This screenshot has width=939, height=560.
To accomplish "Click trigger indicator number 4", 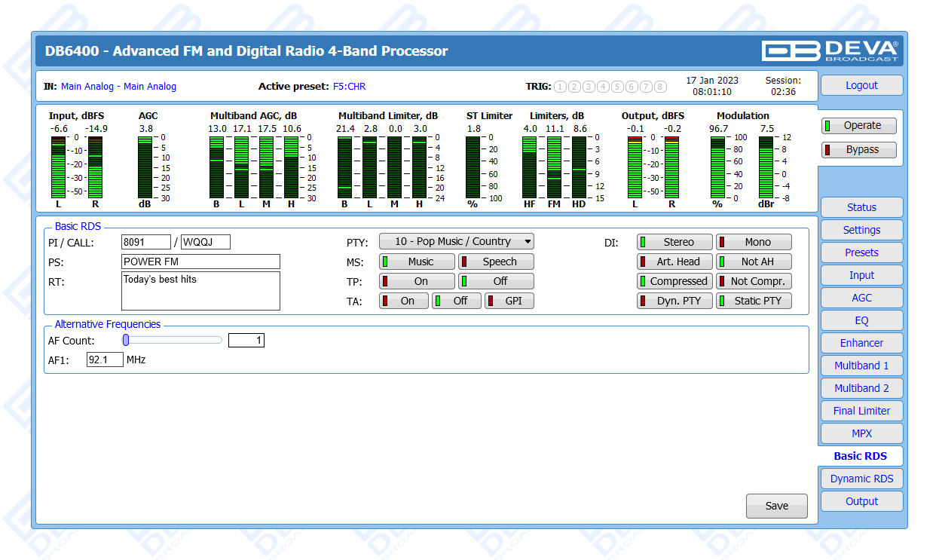I will pyautogui.click(x=603, y=87).
